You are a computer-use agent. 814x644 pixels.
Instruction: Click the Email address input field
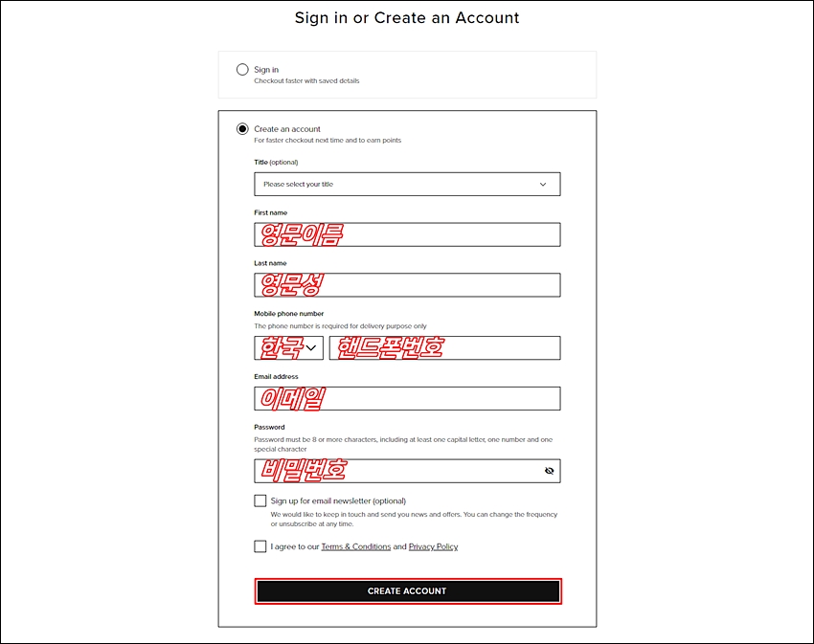click(407, 398)
